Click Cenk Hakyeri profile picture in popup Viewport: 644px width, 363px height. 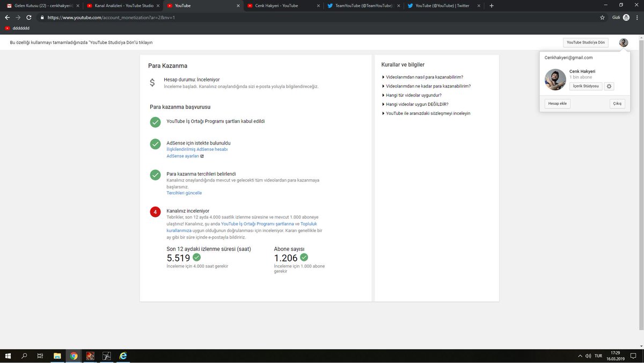[555, 79]
